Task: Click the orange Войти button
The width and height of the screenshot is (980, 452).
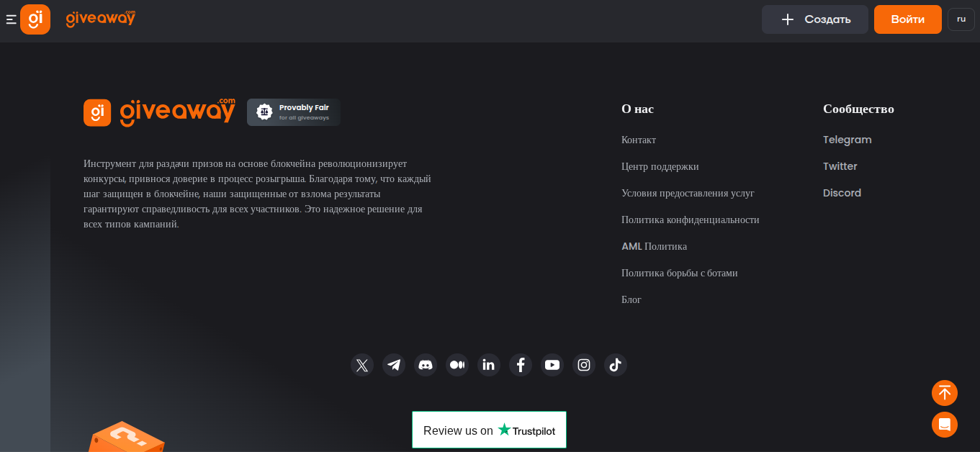Action: tap(907, 19)
